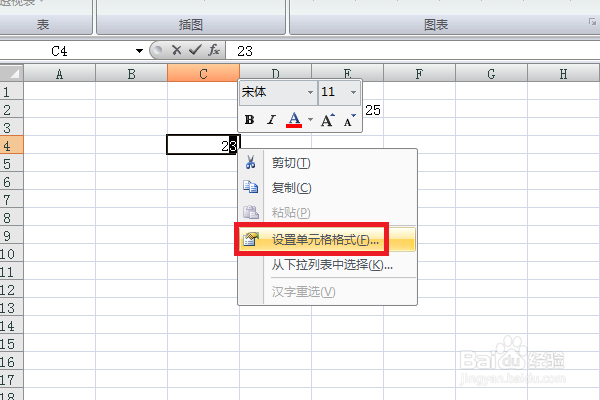Expand the font color dropdown arrow
This screenshot has height=400, width=600.
[310, 120]
